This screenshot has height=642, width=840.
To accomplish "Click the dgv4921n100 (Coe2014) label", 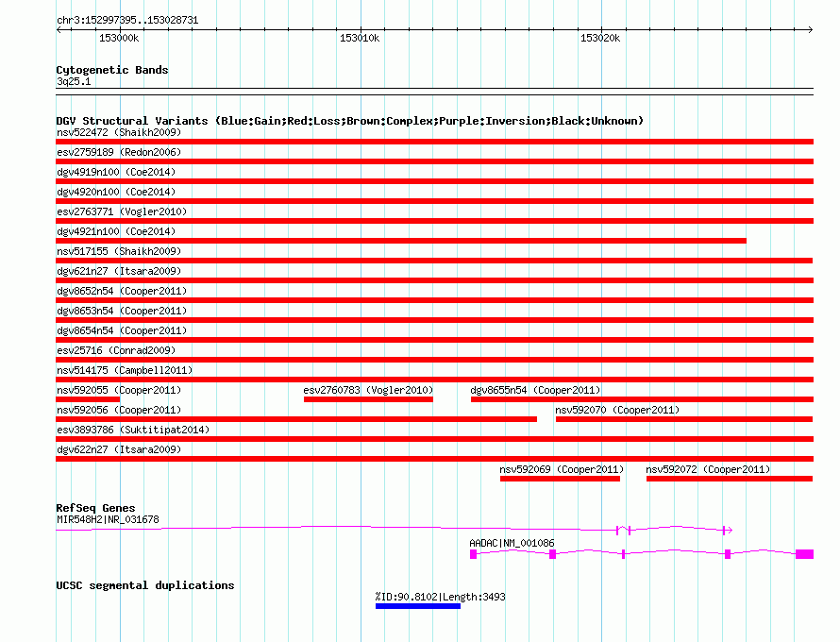I will (116, 231).
